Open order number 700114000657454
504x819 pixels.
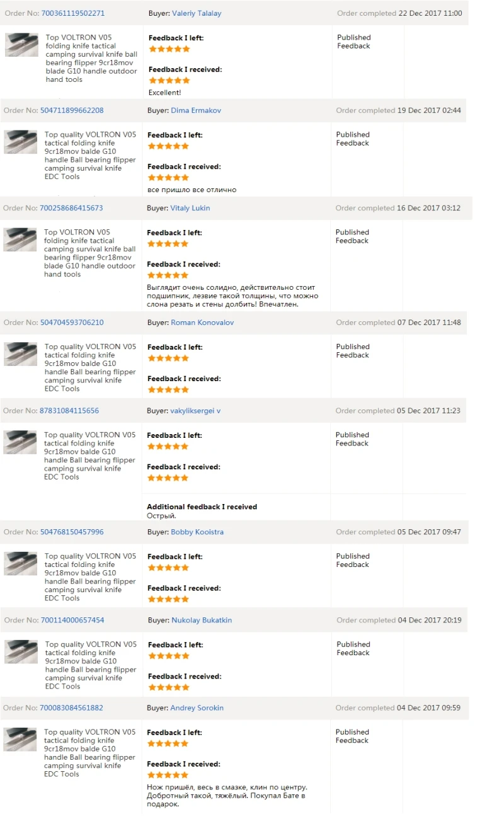(x=72, y=620)
